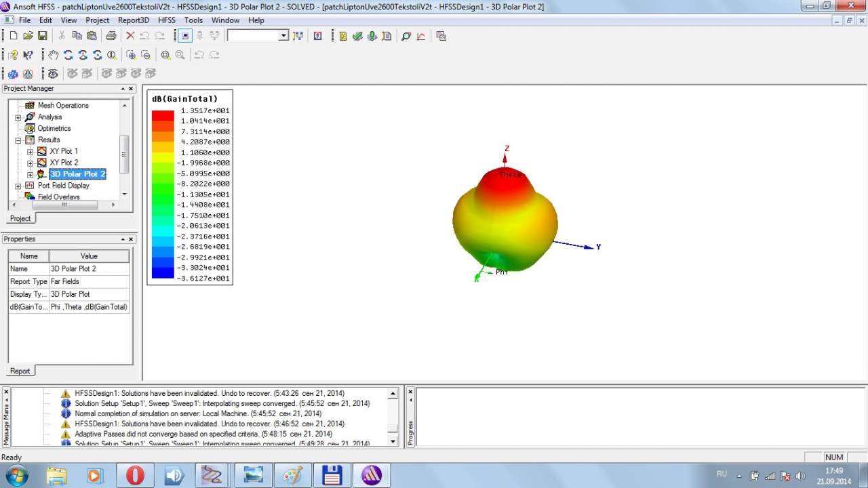Click the Validate green checkmark icon
The image size is (868, 488).
357,36
